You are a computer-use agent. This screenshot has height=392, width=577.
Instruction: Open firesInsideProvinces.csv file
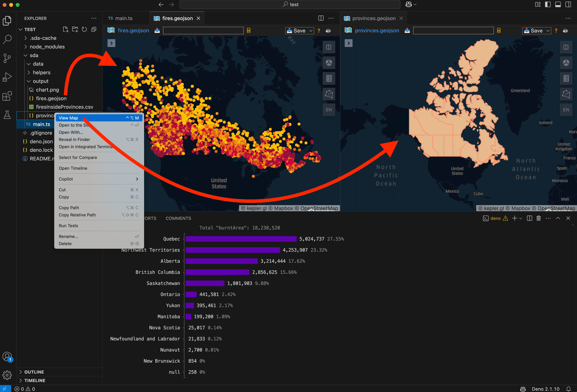pyautogui.click(x=65, y=107)
